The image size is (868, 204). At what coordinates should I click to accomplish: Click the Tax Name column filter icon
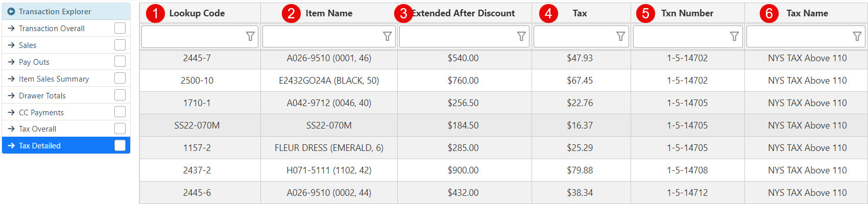(x=857, y=37)
